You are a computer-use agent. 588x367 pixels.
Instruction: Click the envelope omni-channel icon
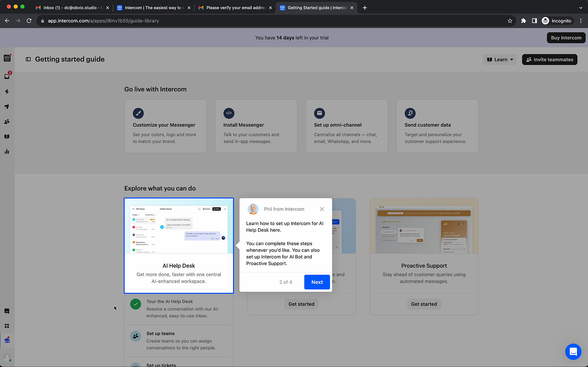(x=319, y=113)
